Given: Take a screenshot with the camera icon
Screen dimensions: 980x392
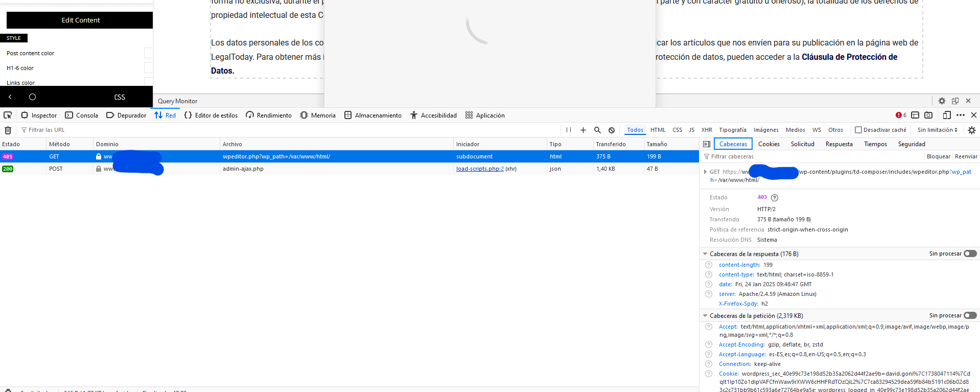Looking at the screenshot, I should pos(928,116).
